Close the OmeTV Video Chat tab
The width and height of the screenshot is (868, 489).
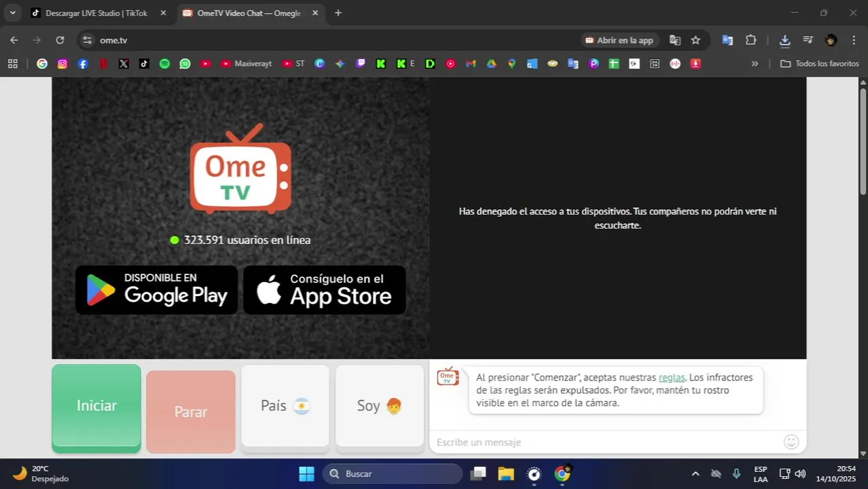coord(314,13)
